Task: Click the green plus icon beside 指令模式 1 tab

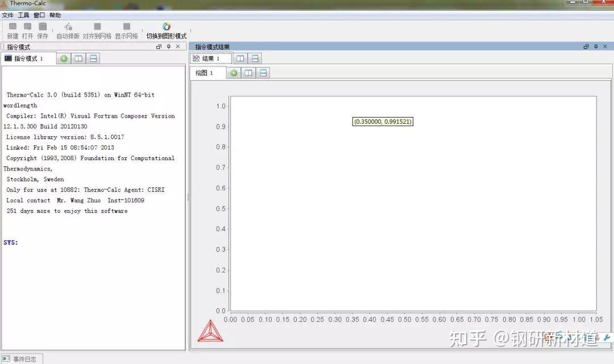Action: click(x=64, y=58)
